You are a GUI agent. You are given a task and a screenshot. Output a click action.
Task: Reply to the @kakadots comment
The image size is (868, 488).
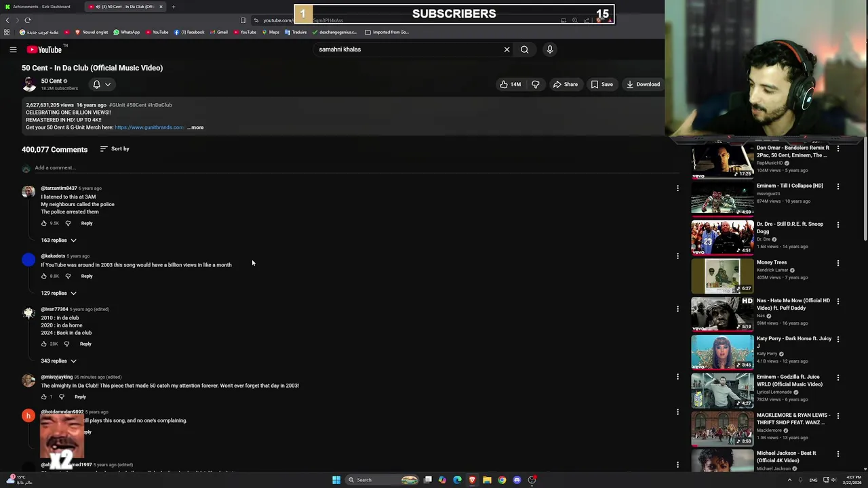tap(87, 277)
